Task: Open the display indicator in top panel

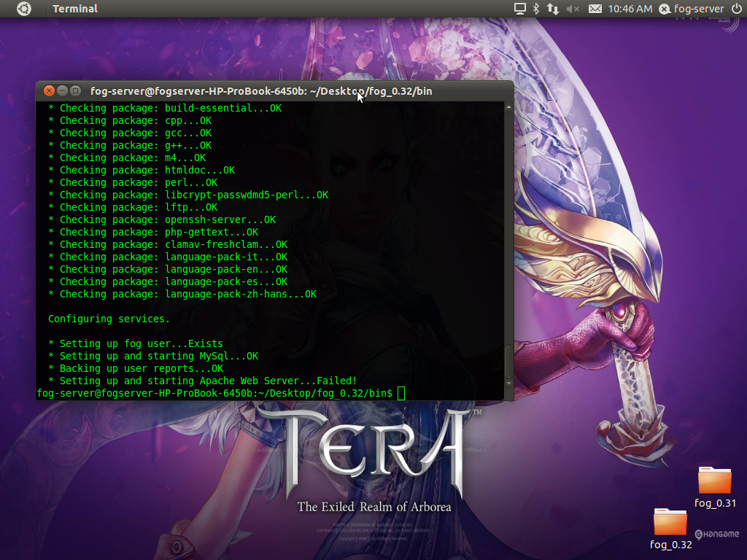Action: [x=519, y=9]
